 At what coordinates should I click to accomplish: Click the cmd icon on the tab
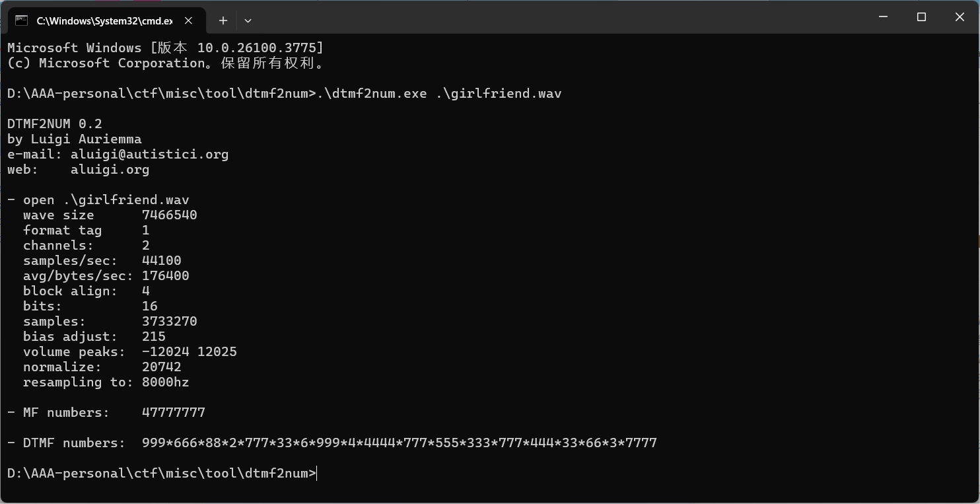pyautogui.click(x=21, y=20)
